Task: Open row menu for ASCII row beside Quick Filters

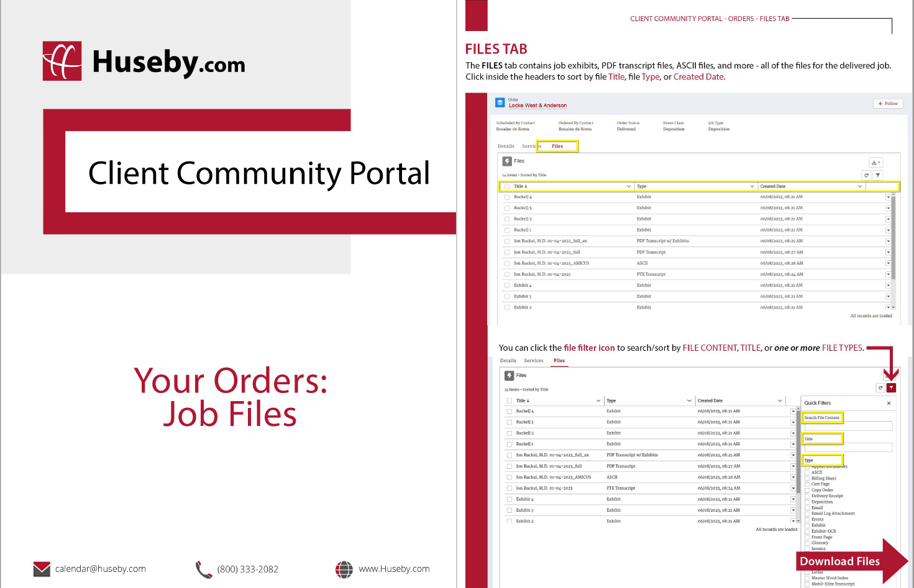Action: tap(793, 477)
